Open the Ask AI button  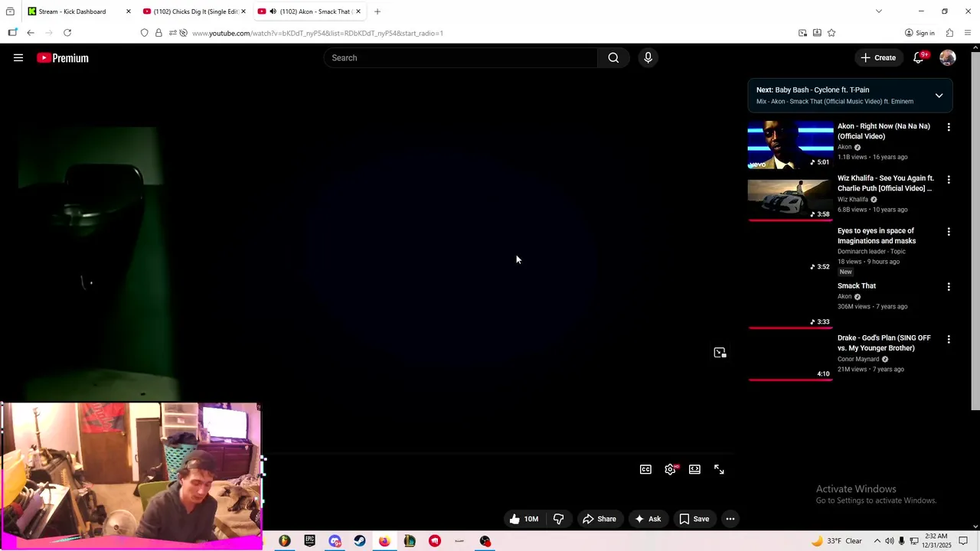click(648, 519)
